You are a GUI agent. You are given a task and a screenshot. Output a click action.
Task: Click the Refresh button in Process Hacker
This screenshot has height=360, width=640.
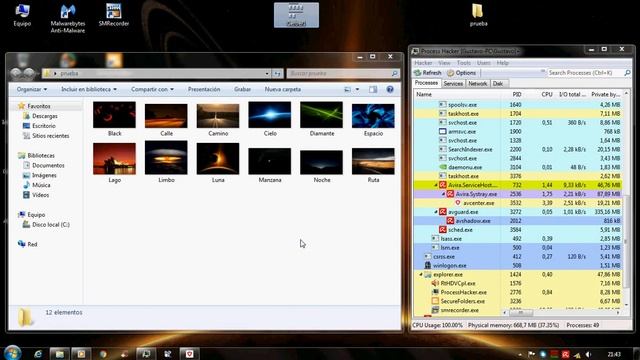428,73
